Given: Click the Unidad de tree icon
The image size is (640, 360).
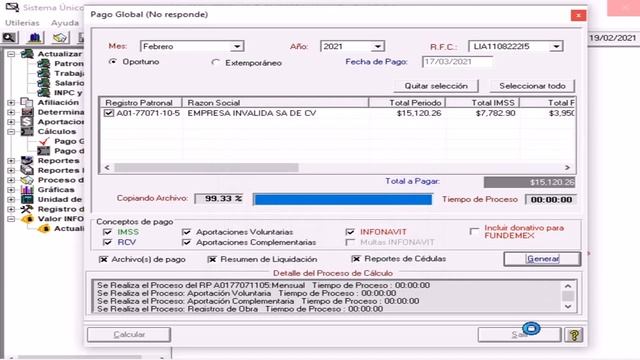Looking at the screenshot, I should [x=27, y=200].
